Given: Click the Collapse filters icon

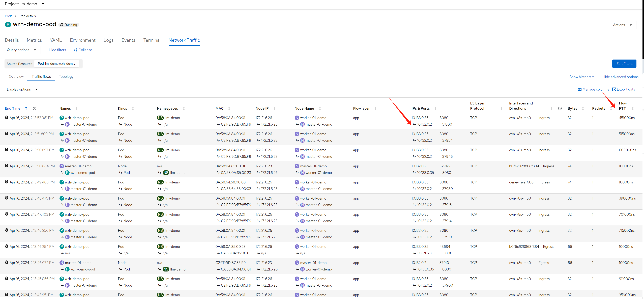Looking at the screenshot, I should click(75, 50).
